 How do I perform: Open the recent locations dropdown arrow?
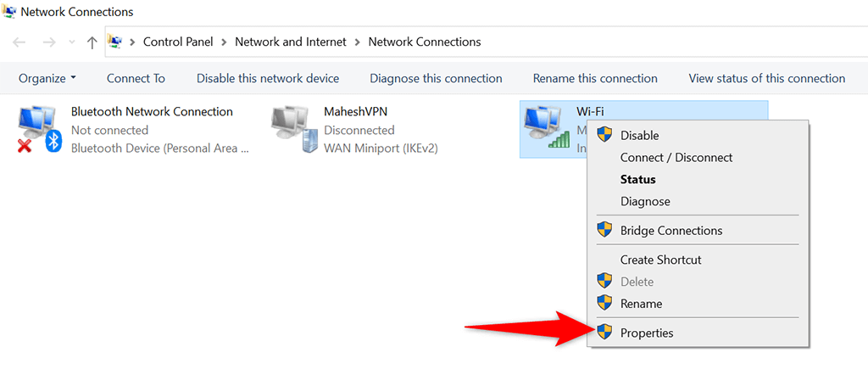(71, 42)
